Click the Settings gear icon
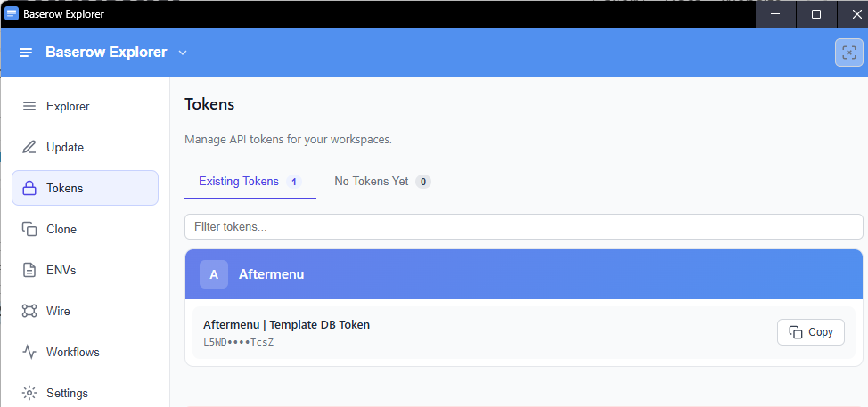 point(29,393)
